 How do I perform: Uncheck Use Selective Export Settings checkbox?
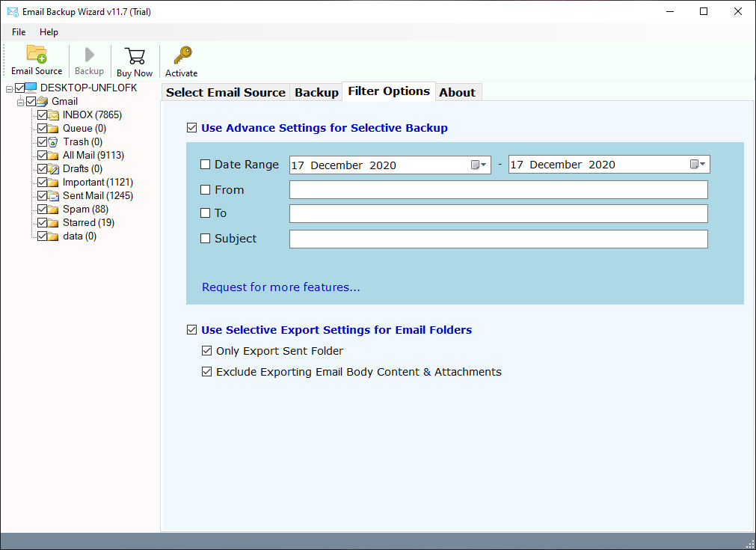click(x=192, y=330)
